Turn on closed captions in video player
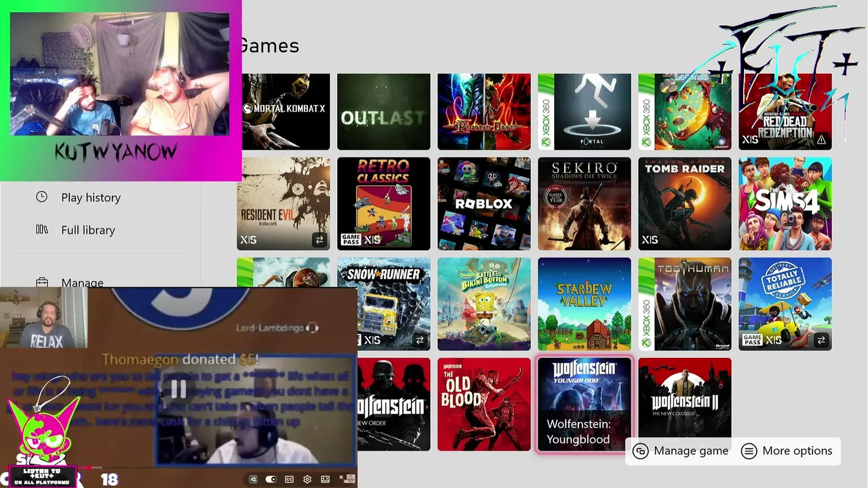868x488 pixels. point(290,479)
